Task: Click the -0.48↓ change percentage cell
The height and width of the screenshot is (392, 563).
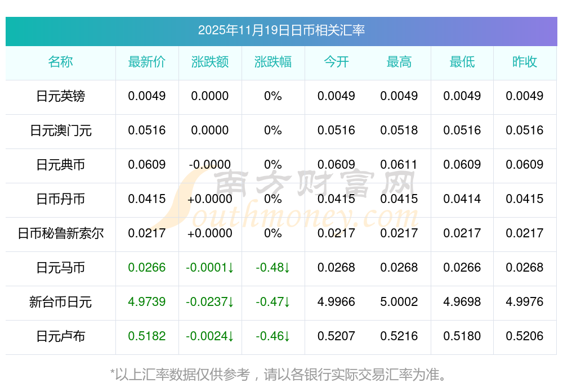Action: (273, 268)
